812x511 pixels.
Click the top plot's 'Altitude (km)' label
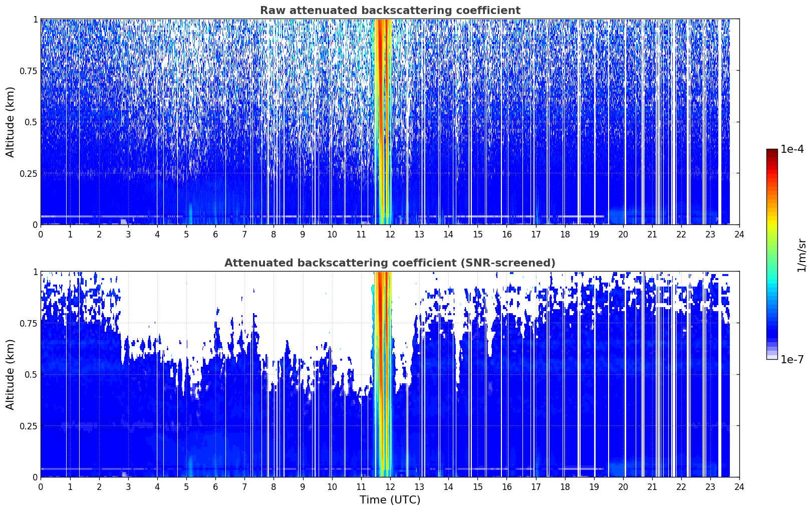[11, 122]
